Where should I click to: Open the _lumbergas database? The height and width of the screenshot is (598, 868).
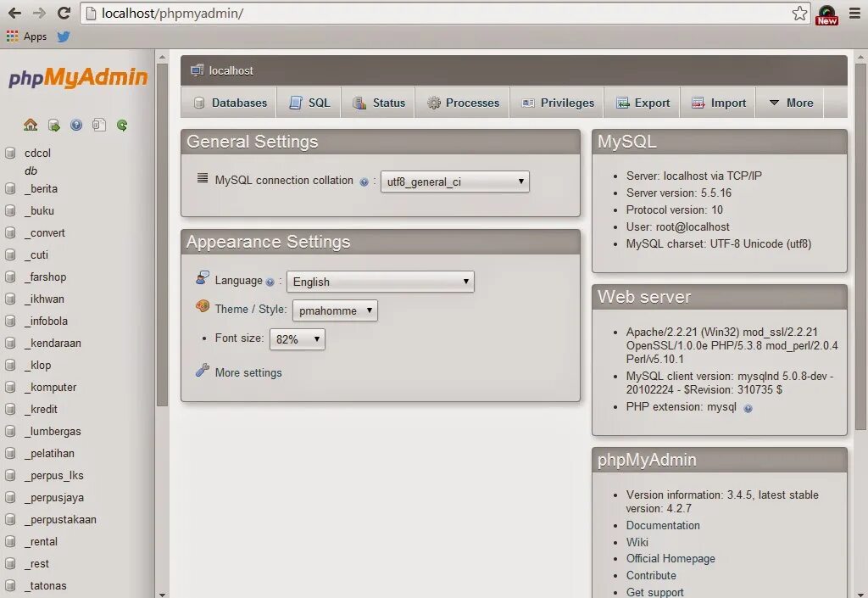[53, 432]
